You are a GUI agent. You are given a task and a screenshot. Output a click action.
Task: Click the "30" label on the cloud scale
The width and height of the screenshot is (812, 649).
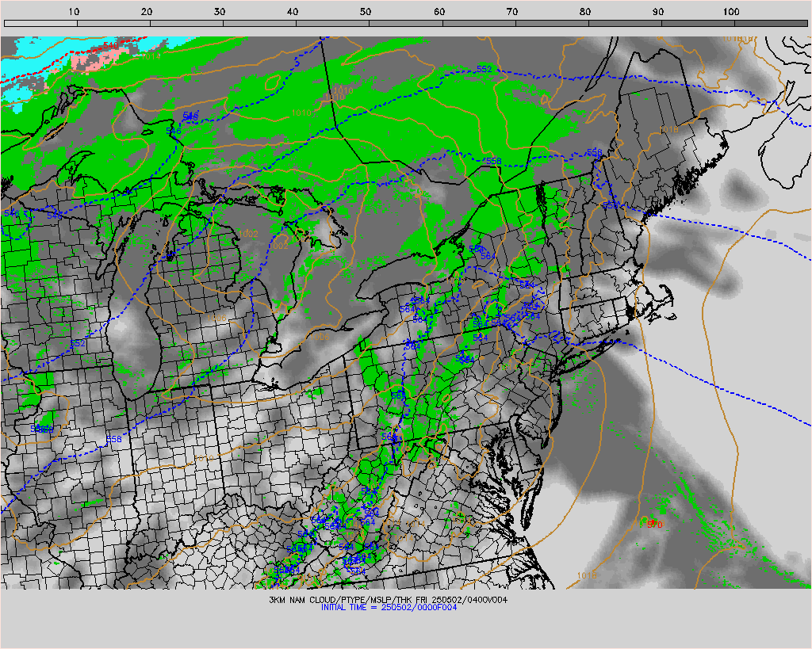coord(220,11)
